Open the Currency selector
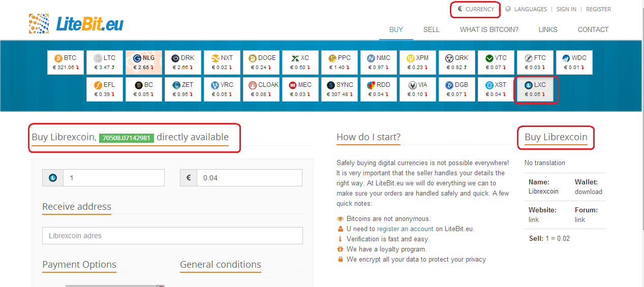The image size is (644, 287). coord(476,9)
